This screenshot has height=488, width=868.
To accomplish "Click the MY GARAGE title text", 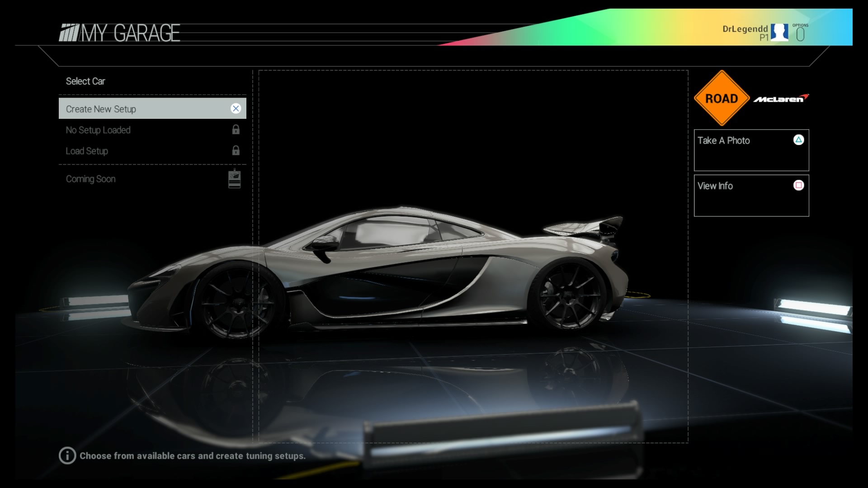I will [x=130, y=33].
